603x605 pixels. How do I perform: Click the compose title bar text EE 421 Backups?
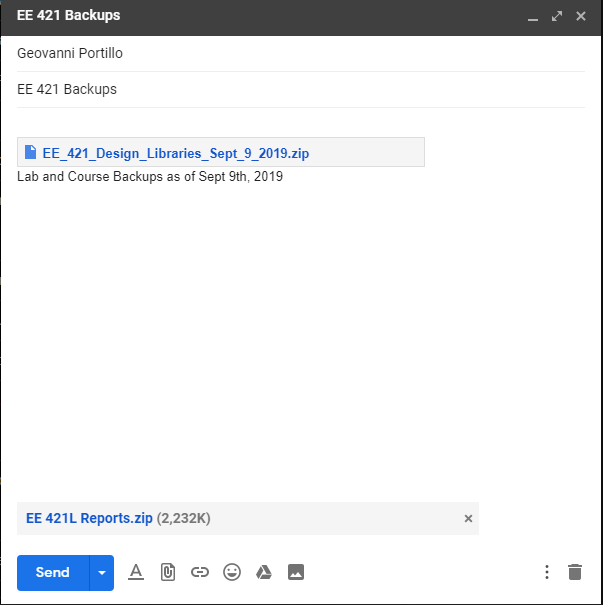tap(69, 15)
